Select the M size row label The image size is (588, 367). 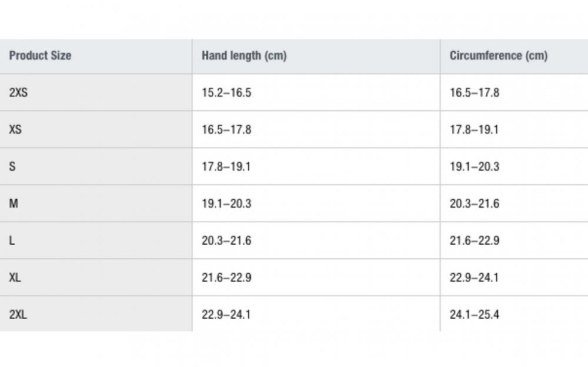coord(14,203)
